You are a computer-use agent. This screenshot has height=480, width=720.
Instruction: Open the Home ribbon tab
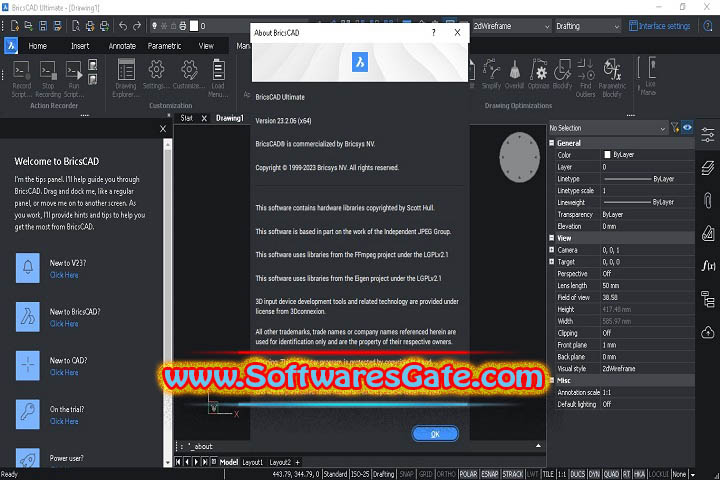click(x=37, y=46)
